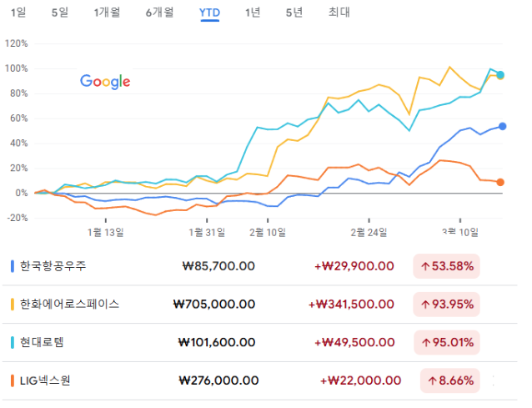Click the ₩705,000.00 price
The width and height of the screenshot is (532, 408).
tap(214, 305)
